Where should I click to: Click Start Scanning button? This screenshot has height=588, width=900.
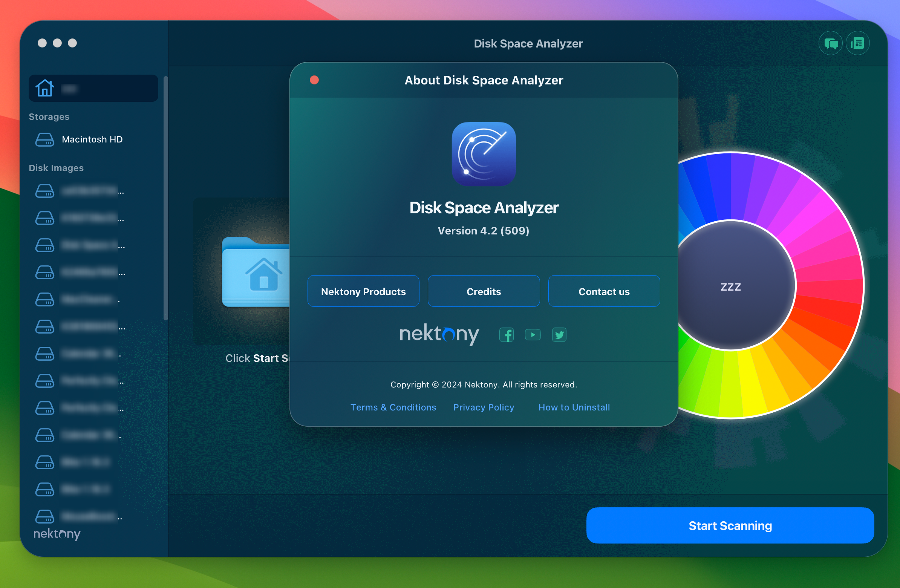tap(730, 526)
